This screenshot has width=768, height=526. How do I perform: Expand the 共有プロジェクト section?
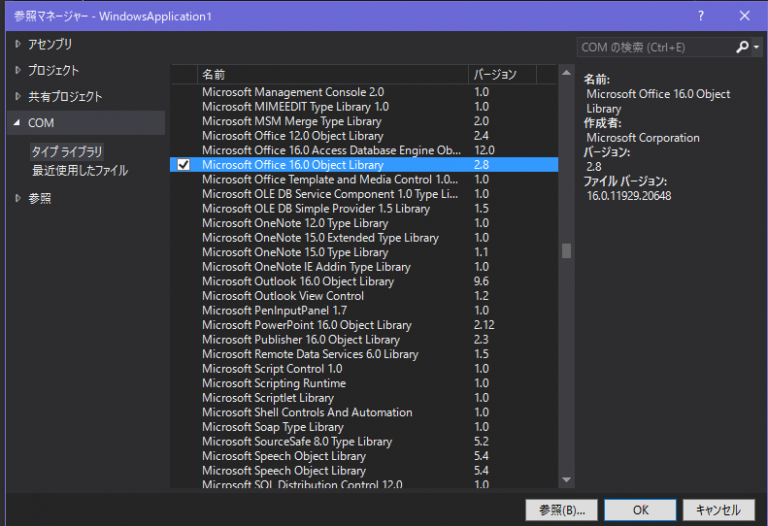pyautogui.click(x=17, y=96)
